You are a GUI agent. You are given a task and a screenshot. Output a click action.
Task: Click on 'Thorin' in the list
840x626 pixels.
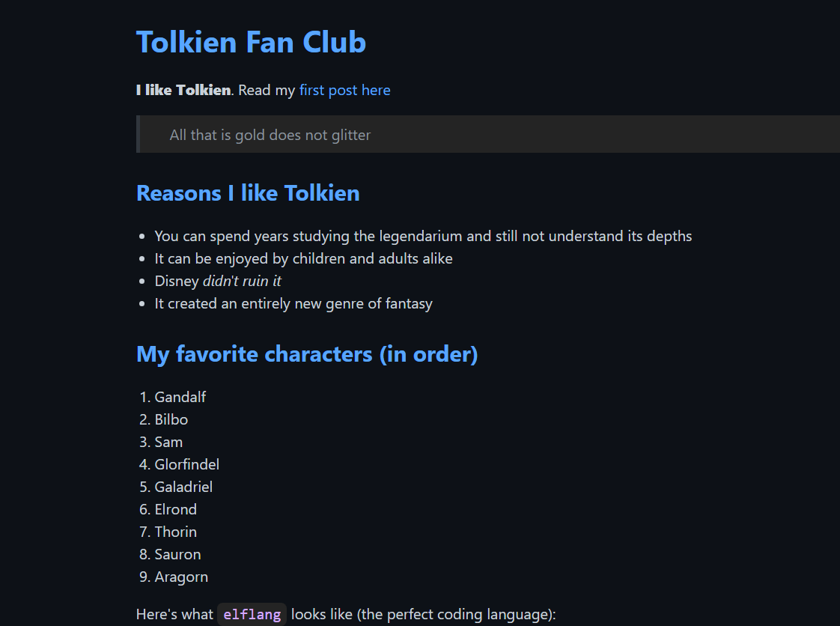175,532
